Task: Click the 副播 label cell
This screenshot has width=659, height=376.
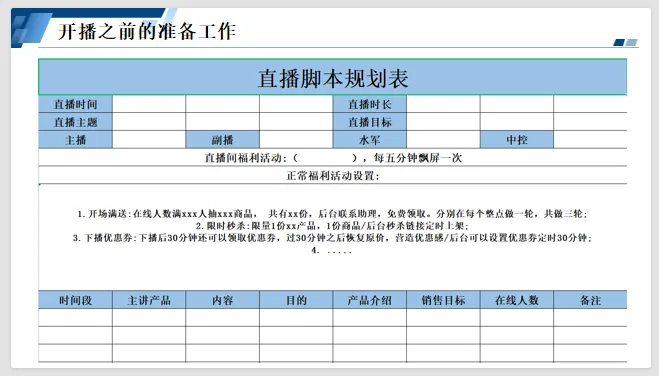Action: pyautogui.click(x=222, y=140)
